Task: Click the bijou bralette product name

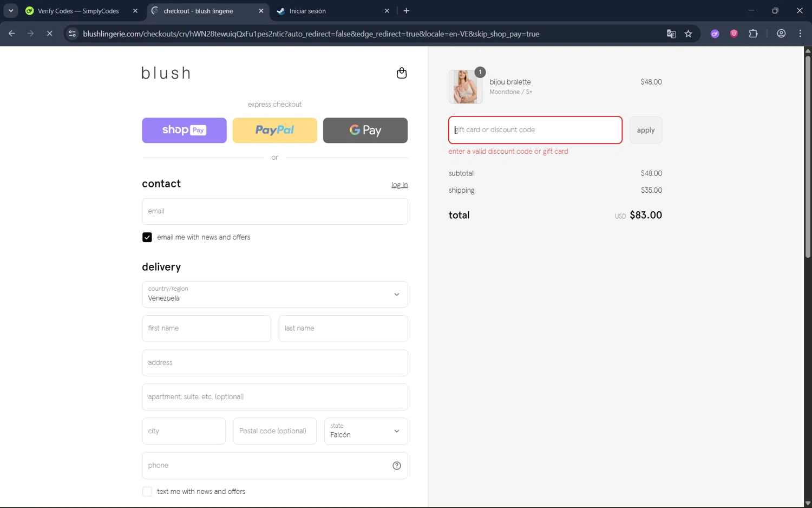Action: pyautogui.click(x=510, y=82)
